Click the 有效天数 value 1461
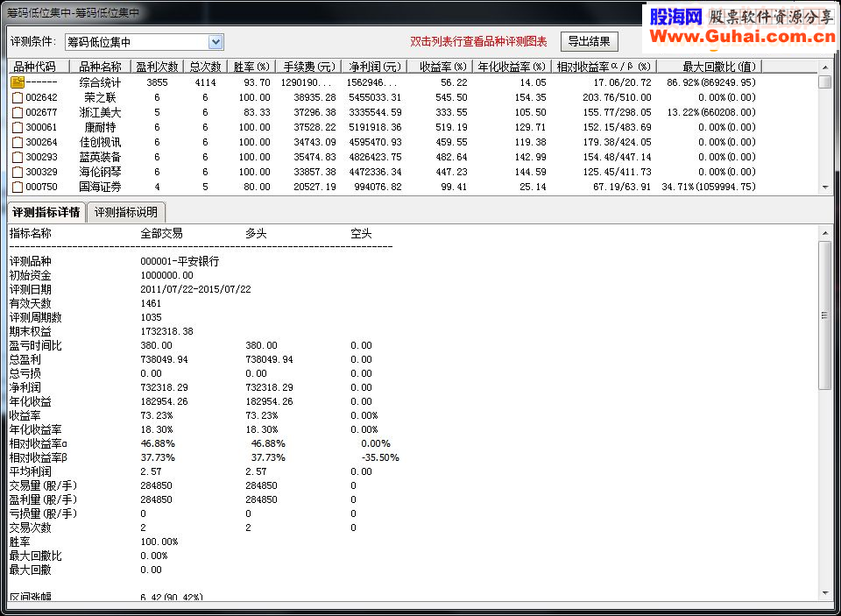The width and height of the screenshot is (841, 616). [151, 304]
